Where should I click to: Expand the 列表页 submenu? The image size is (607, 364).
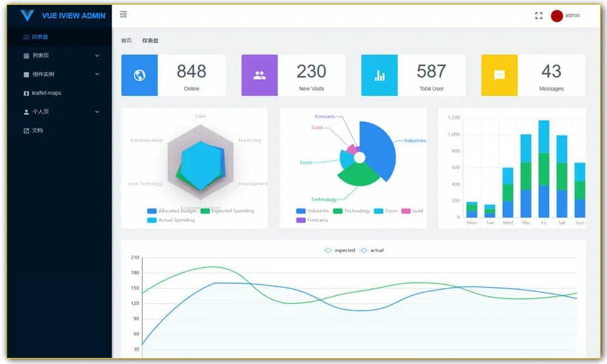tap(97, 55)
